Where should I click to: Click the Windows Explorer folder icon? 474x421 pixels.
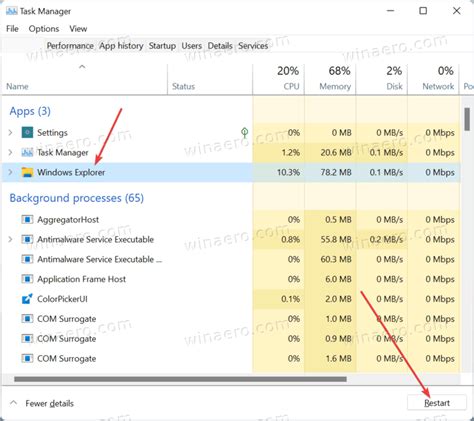27,172
